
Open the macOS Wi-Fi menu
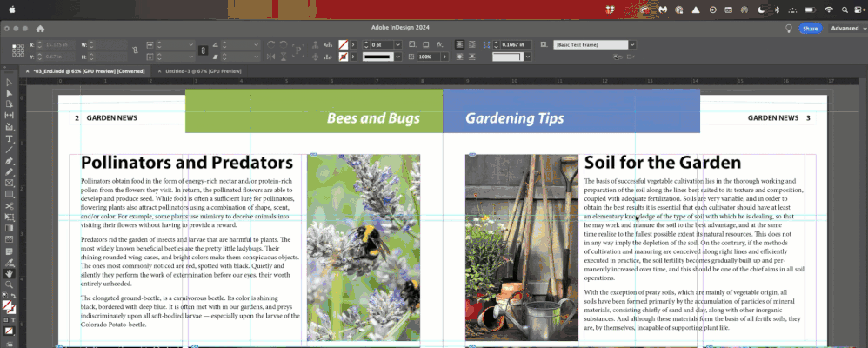(829, 10)
